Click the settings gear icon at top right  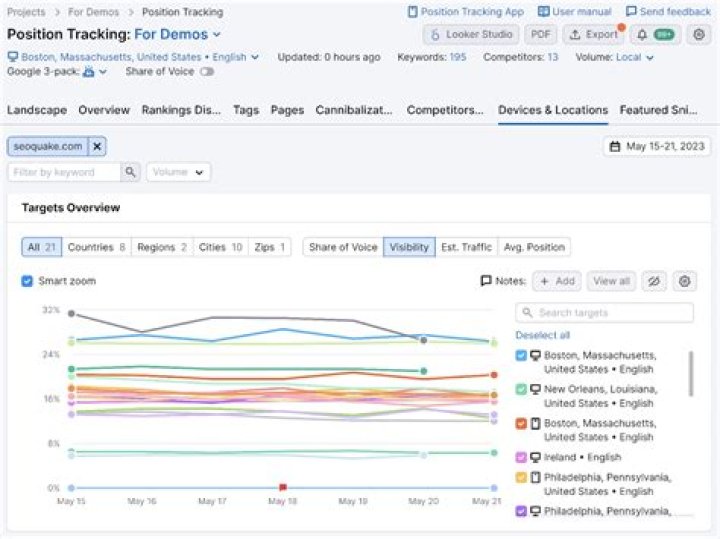click(699, 34)
